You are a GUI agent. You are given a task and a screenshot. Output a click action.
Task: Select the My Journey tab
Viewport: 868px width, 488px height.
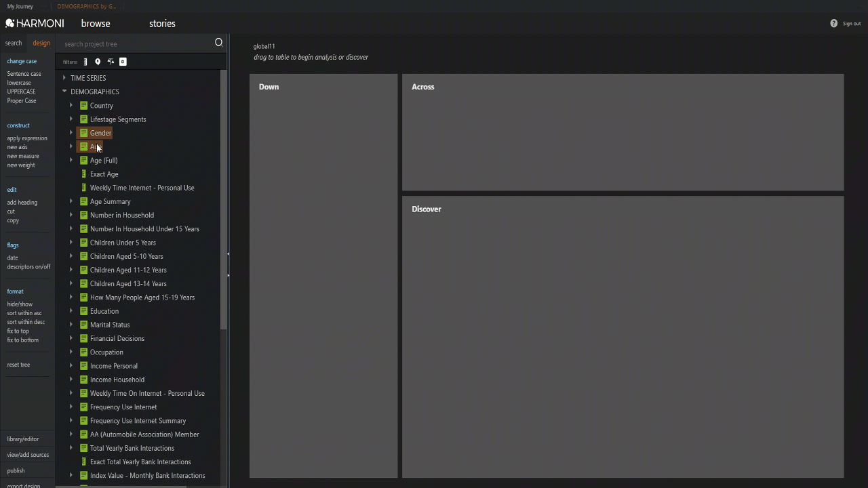click(20, 6)
